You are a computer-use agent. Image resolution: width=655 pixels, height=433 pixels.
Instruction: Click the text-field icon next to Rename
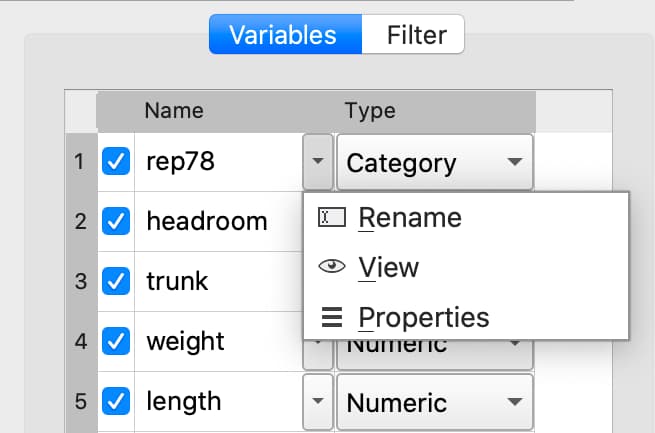[331, 218]
